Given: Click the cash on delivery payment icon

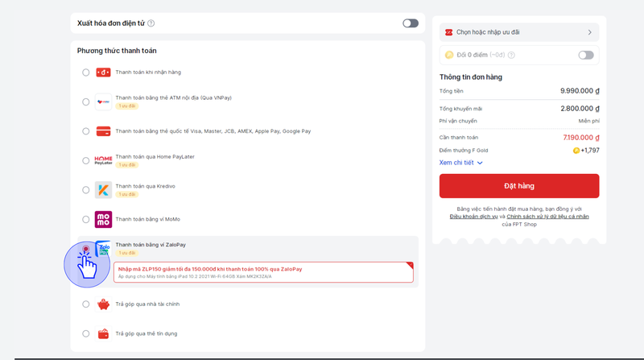Looking at the screenshot, I should [x=103, y=72].
